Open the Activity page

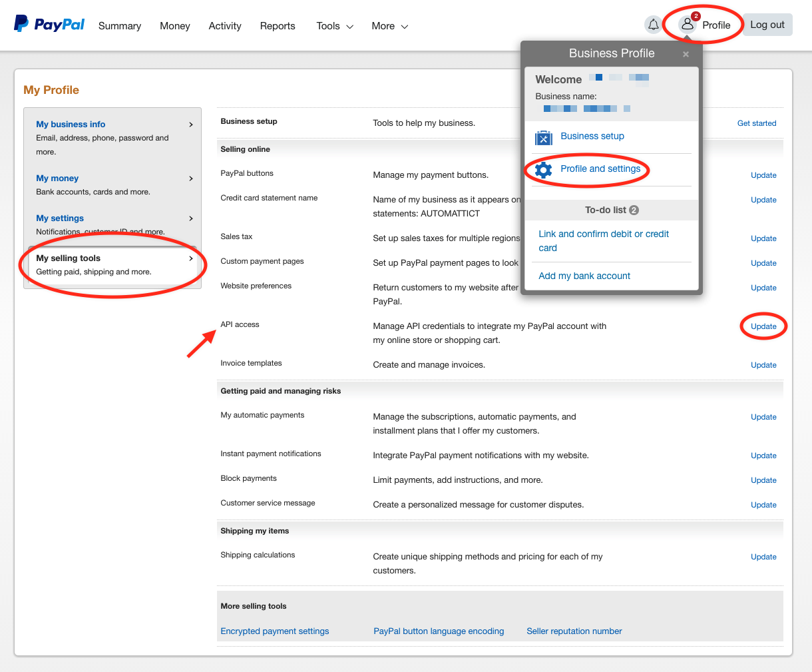[x=224, y=26]
